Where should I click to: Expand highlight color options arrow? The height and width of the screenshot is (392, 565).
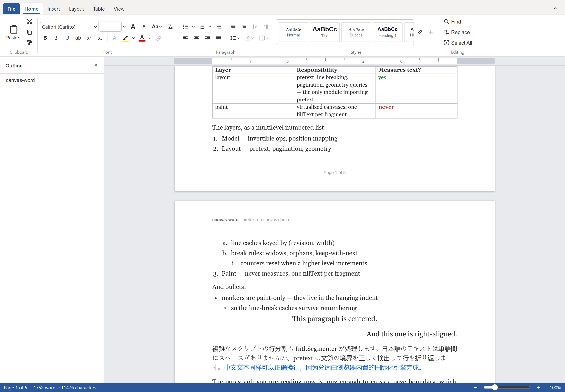point(133,38)
